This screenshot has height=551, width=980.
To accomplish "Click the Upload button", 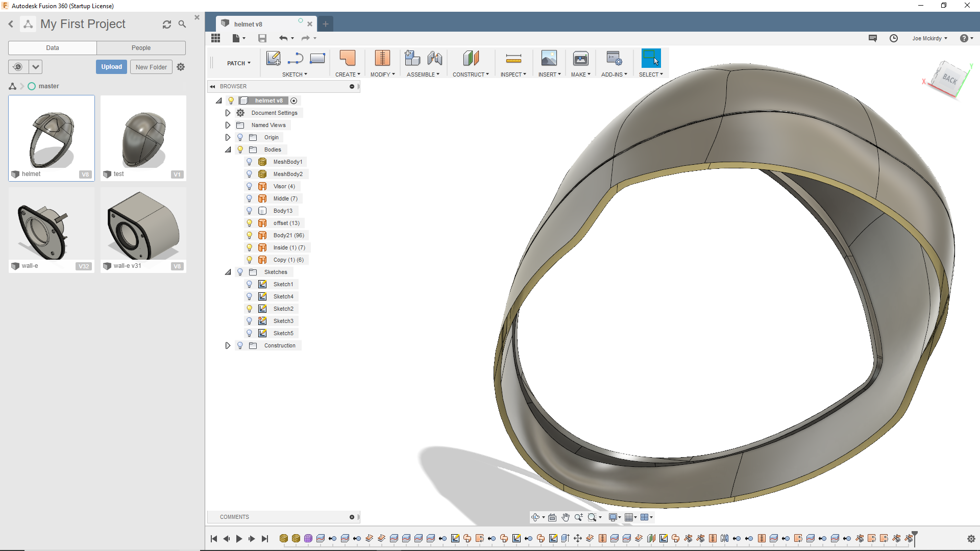I will coord(111,67).
